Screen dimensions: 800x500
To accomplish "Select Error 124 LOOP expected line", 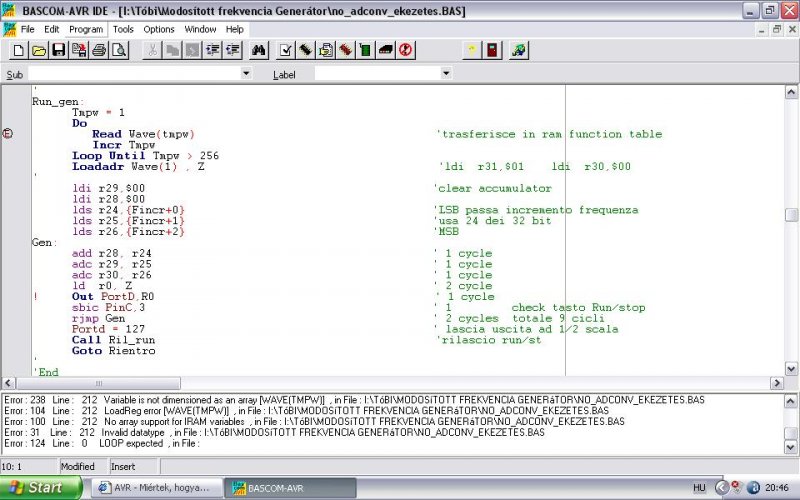I will coord(102,443).
